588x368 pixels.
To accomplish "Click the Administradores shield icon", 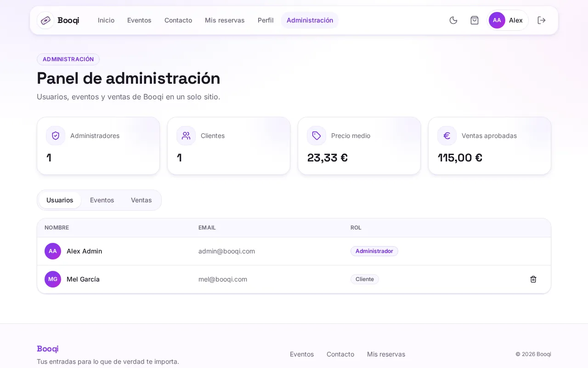I will (x=56, y=136).
